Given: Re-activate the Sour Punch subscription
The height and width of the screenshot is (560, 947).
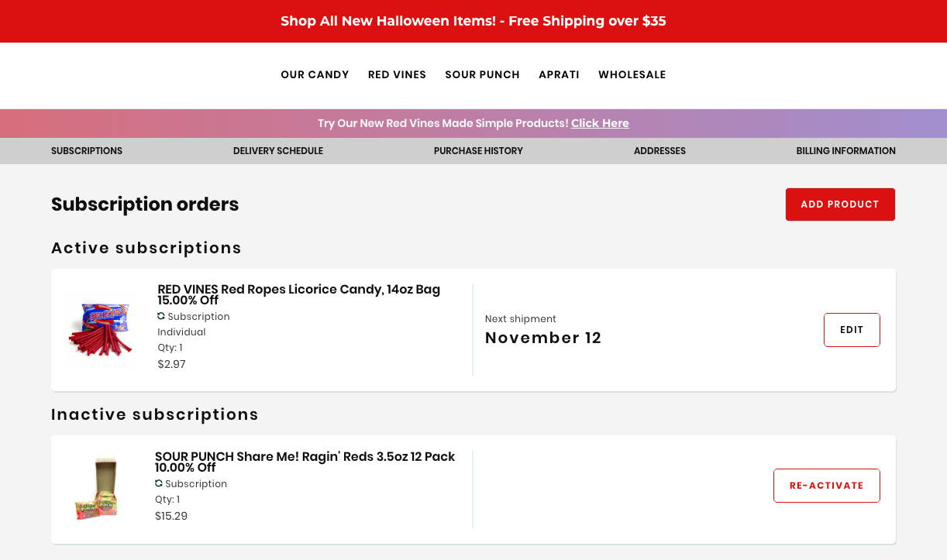Looking at the screenshot, I should [x=827, y=486].
